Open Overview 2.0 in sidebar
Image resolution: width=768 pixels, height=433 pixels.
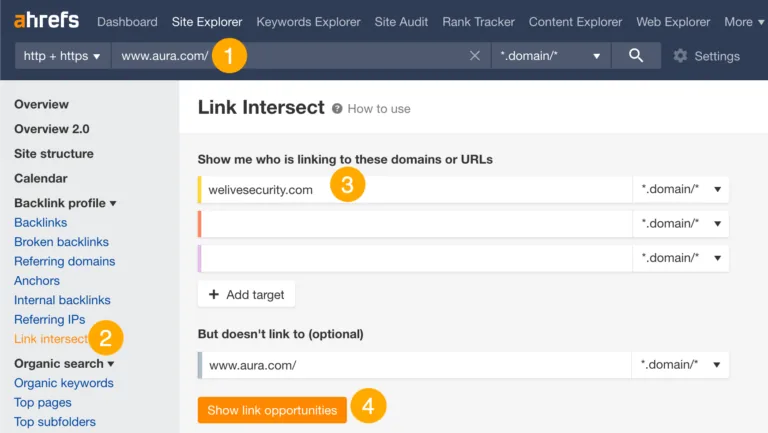coord(52,129)
